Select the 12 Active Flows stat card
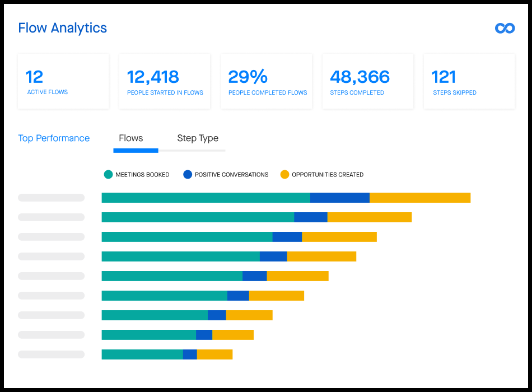 [x=63, y=81]
